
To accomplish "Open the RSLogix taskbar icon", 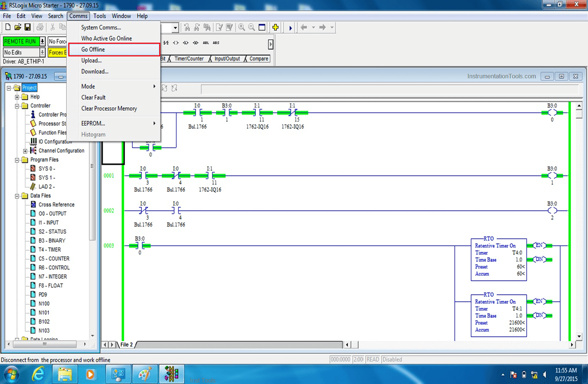I will 171,374.
